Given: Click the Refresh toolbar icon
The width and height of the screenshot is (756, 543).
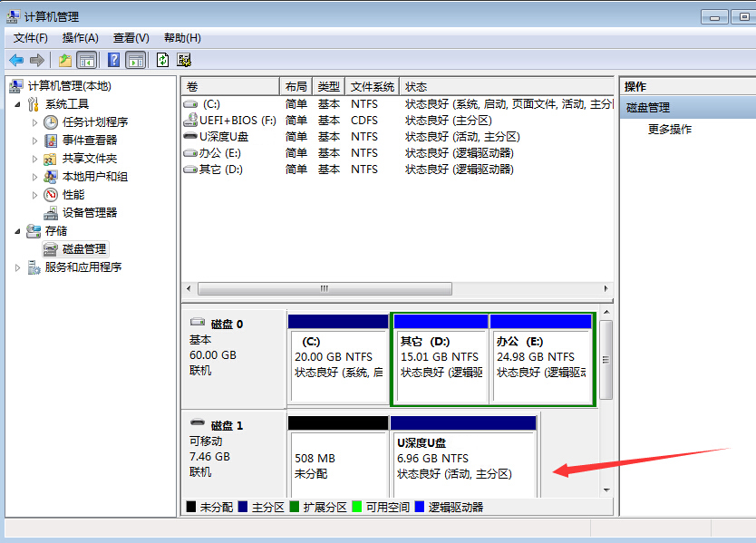Looking at the screenshot, I should pyautogui.click(x=162, y=60).
